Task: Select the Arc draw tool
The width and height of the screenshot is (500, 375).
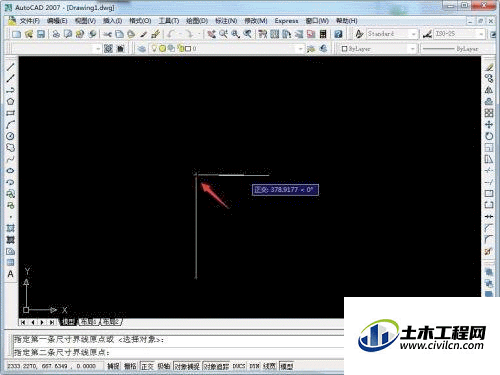Action: [x=10, y=124]
